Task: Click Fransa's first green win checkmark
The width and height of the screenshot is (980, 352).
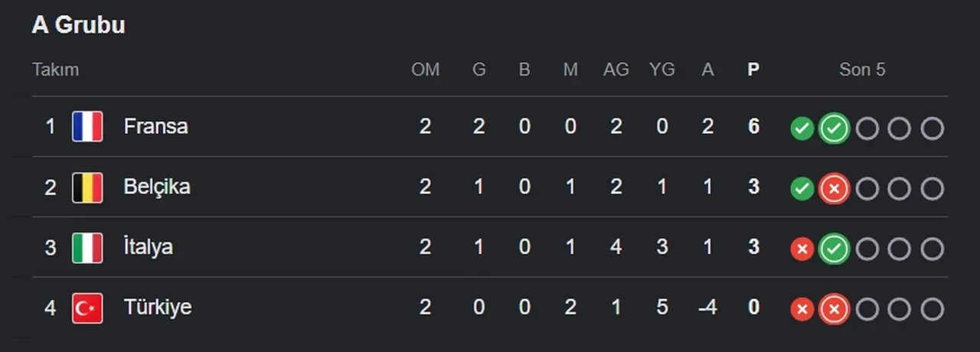Action: click(802, 129)
